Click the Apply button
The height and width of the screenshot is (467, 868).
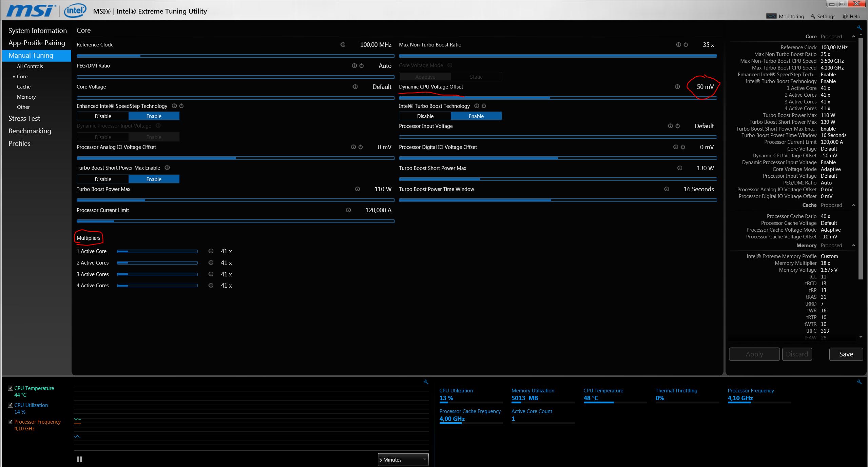click(x=754, y=354)
